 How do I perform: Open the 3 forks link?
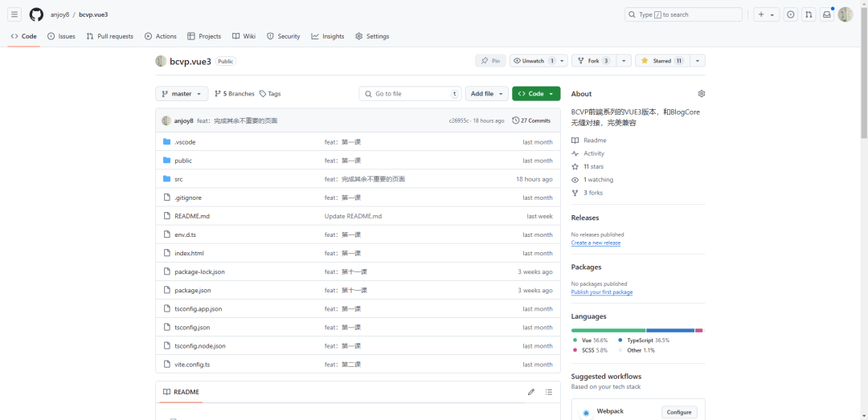click(x=588, y=193)
